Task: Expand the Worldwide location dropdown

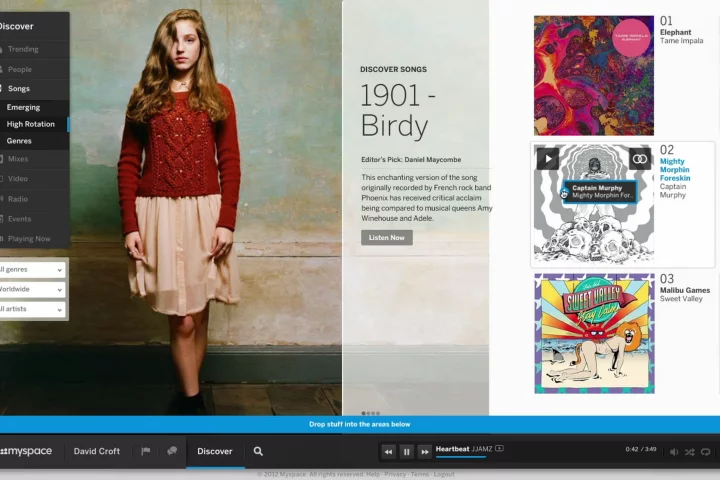Action: coord(32,289)
